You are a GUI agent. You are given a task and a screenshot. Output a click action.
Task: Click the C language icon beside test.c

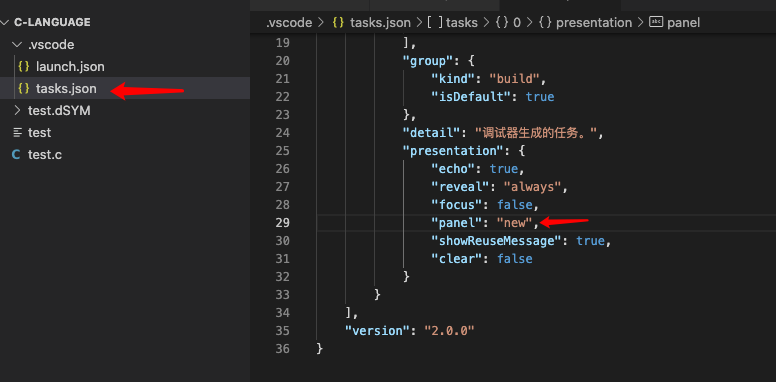point(16,155)
